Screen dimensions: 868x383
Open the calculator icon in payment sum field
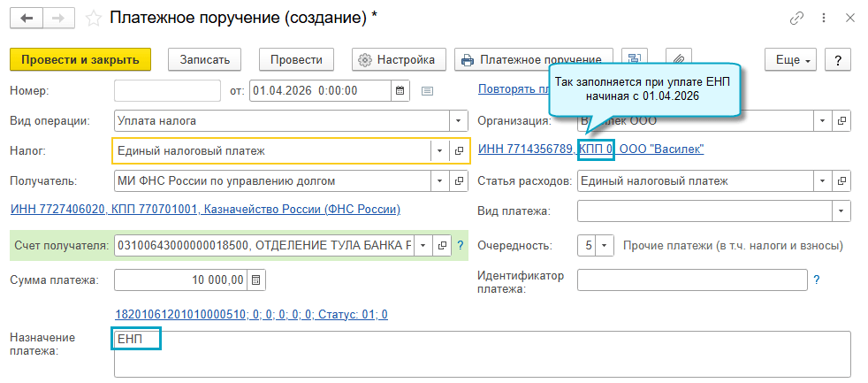[x=255, y=280]
